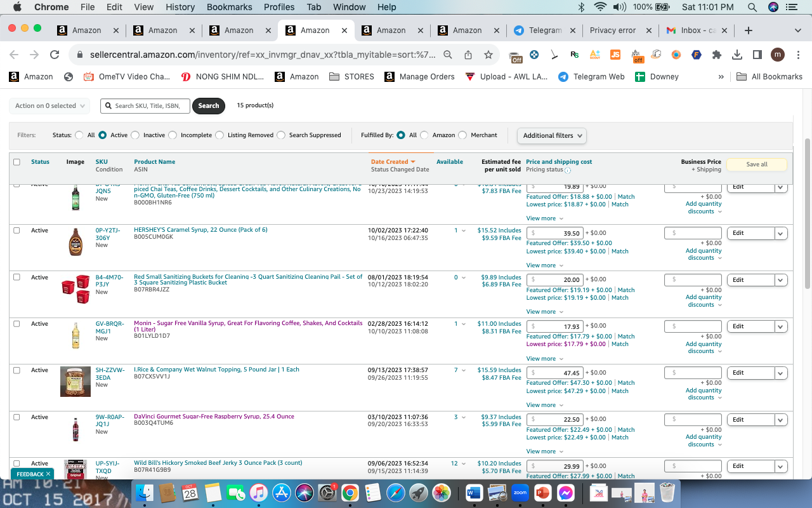Open Spotlight search in the menu bar
Screen dimensions: 812x508
[752, 7]
